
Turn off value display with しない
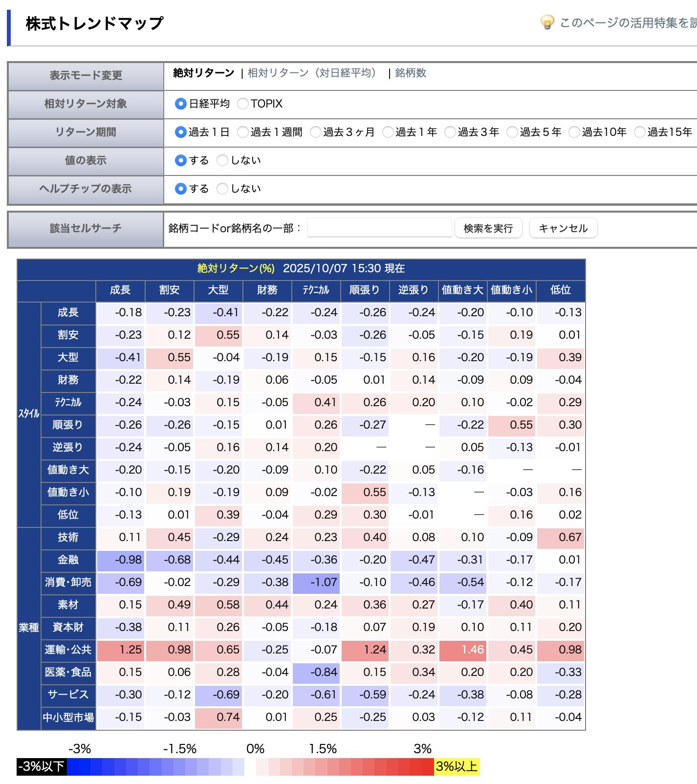click(x=222, y=160)
